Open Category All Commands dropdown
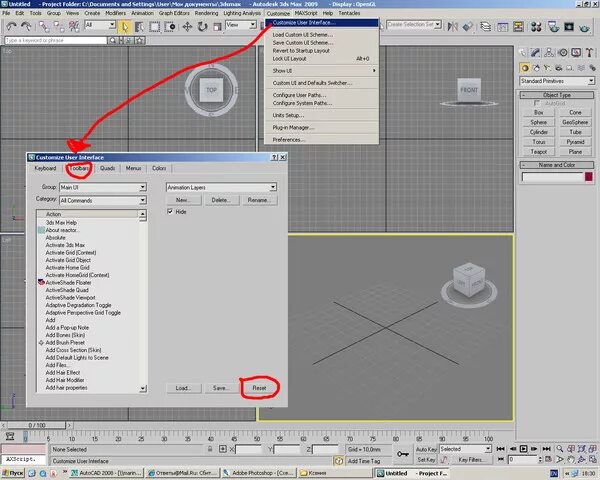 103,200
